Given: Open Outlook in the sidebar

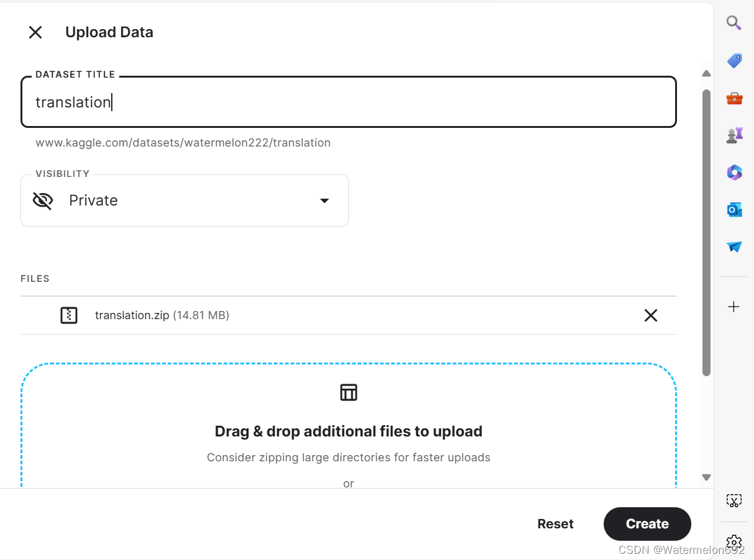Looking at the screenshot, I should point(734,209).
